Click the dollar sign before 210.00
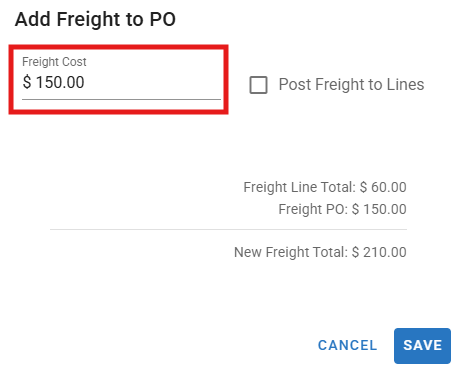 355,252
